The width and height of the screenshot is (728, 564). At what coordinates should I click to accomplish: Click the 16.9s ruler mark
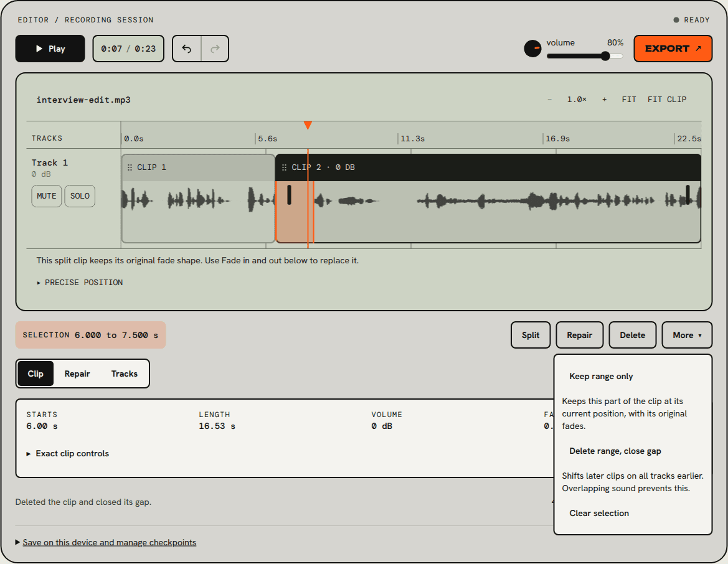point(557,139)
